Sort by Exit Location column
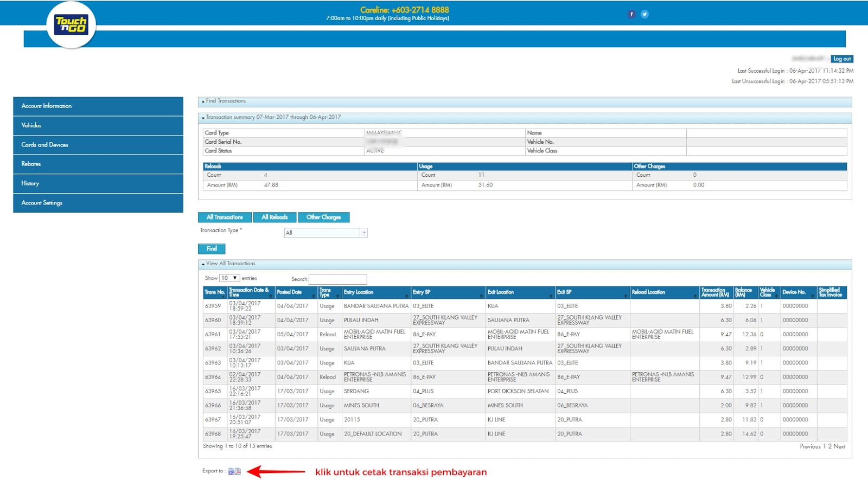 [520, 292]
